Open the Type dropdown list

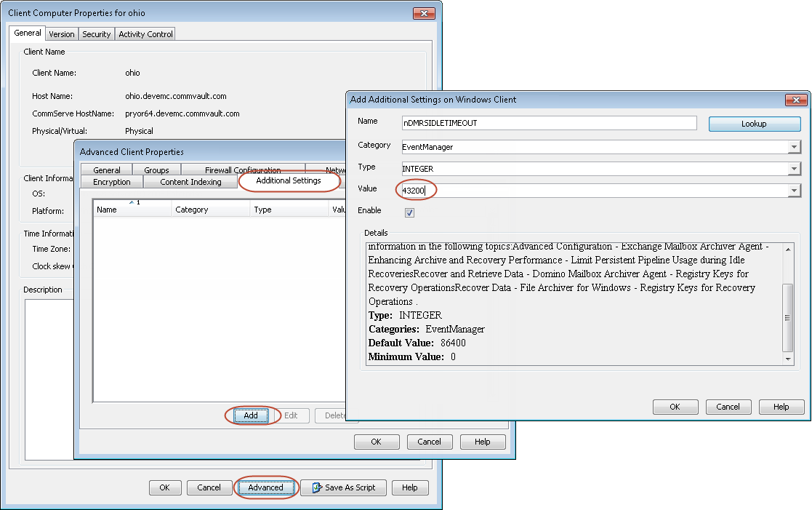794,169
